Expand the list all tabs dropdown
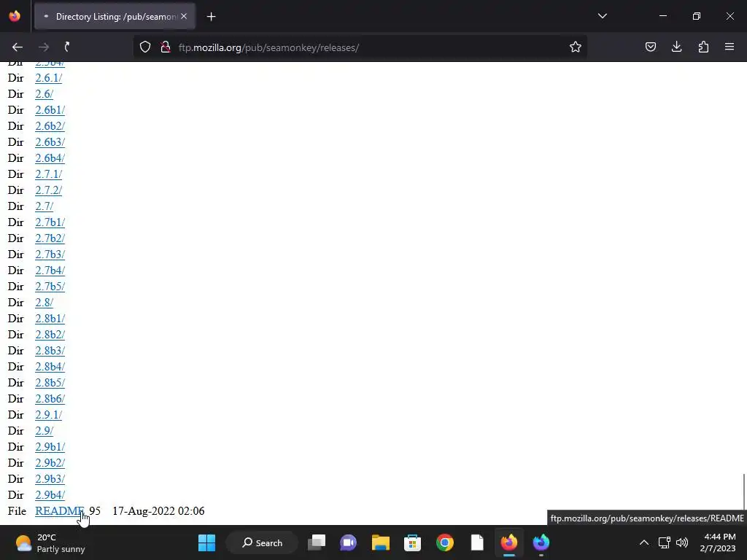 click(602, 16)
